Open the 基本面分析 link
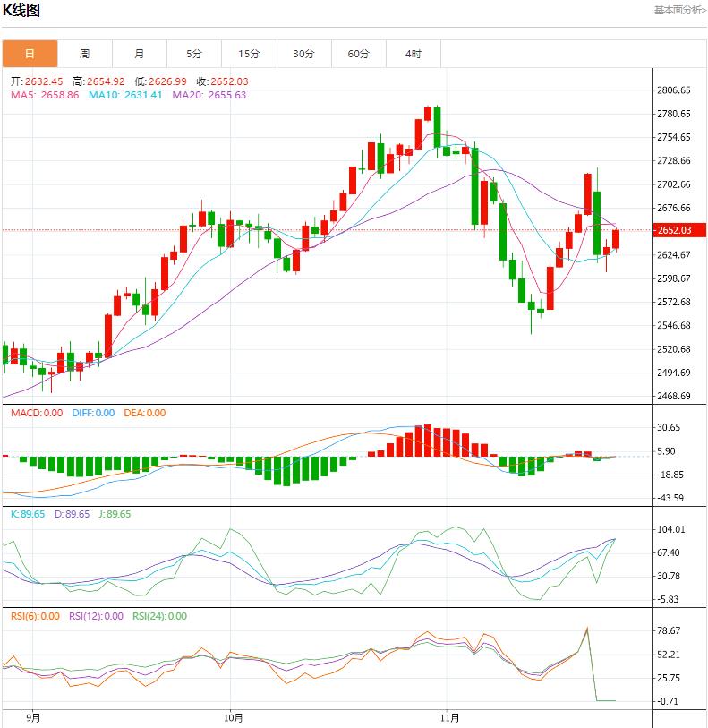The image size is (708, 728). click(x=679, y=11)
